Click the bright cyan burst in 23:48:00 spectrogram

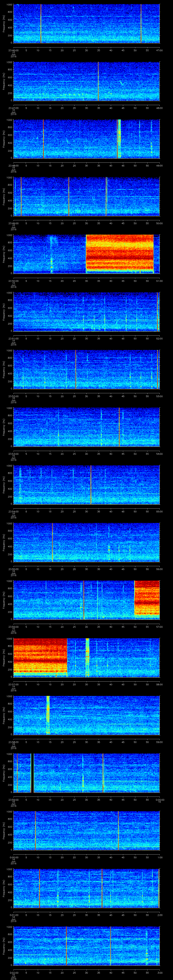click(x=119, y=139)
